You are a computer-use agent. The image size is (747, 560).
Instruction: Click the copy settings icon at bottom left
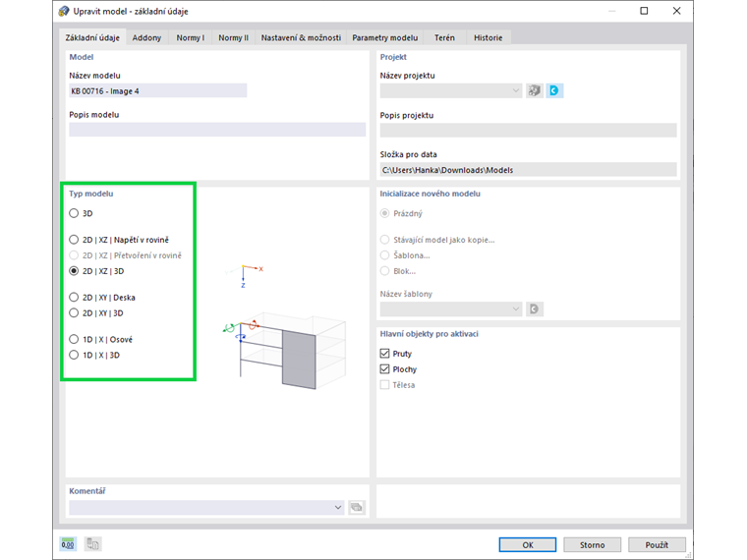point(93,544)
